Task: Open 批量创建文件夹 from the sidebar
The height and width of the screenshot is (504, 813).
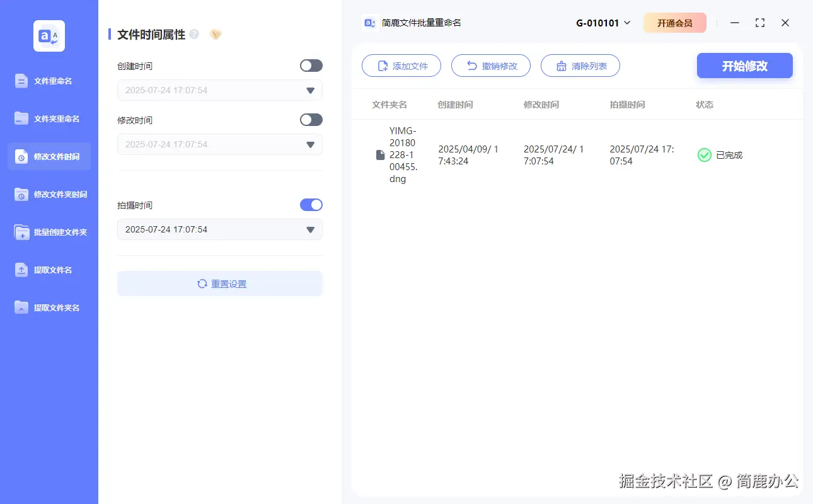Action: 49,232
